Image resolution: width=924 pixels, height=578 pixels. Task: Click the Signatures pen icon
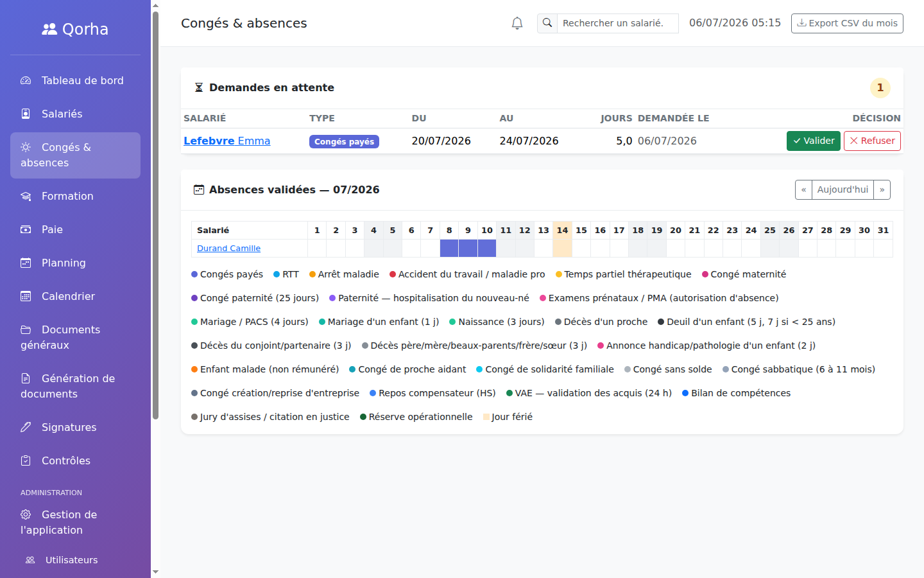[x=26, y=427]
